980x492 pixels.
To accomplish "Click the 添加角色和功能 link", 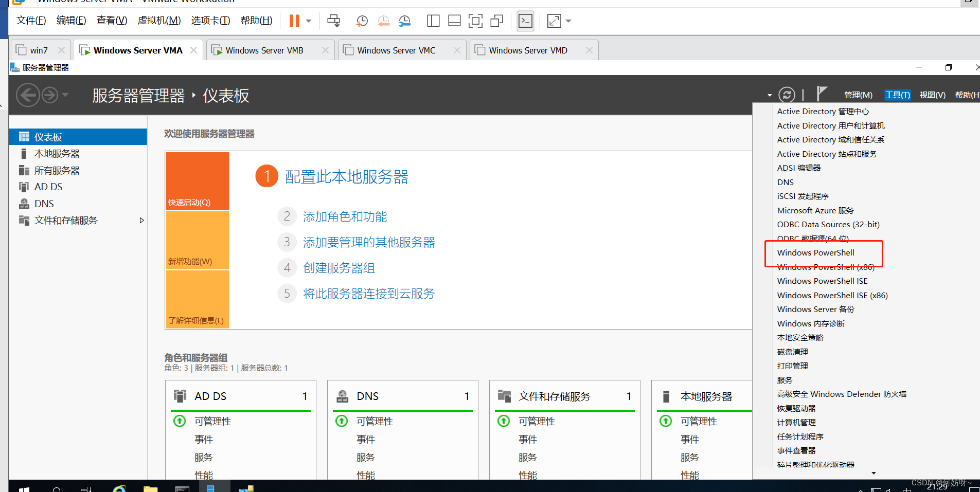I will pos(345,217).
